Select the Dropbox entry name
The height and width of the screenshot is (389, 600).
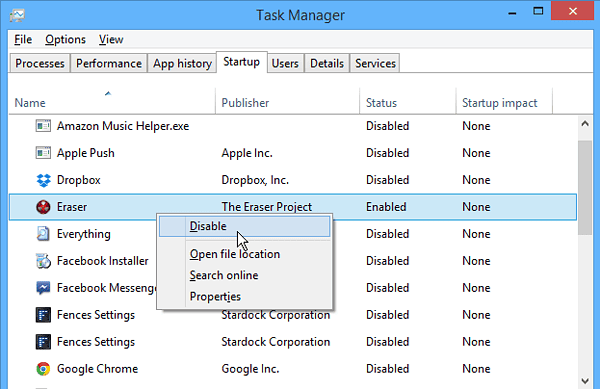coord(78,180)
